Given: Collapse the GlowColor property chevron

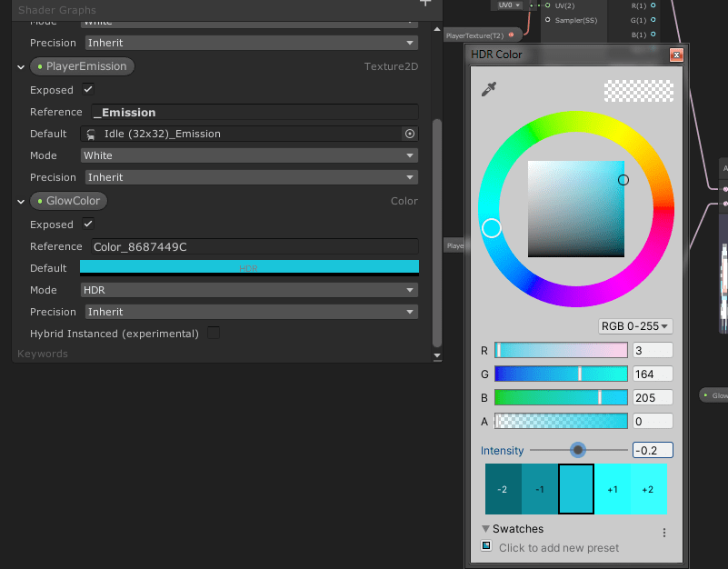Looking at the screenshot, I should tap(20, 200).
